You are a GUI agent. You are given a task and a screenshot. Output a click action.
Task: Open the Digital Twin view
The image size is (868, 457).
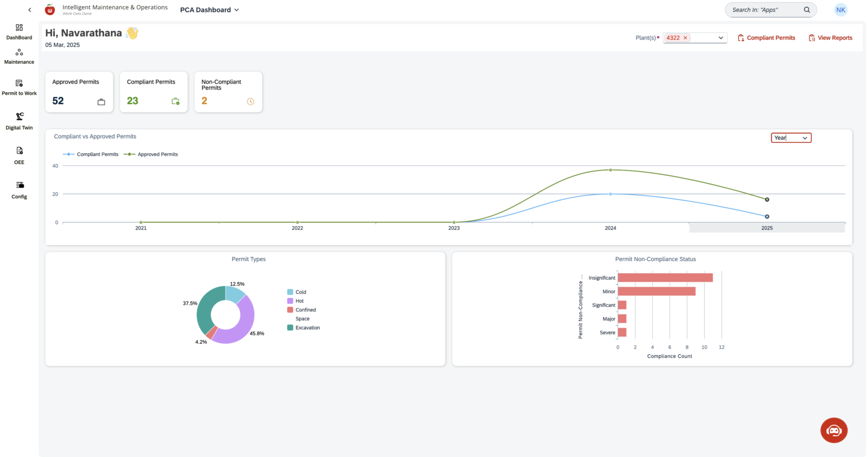coord(19,120)
